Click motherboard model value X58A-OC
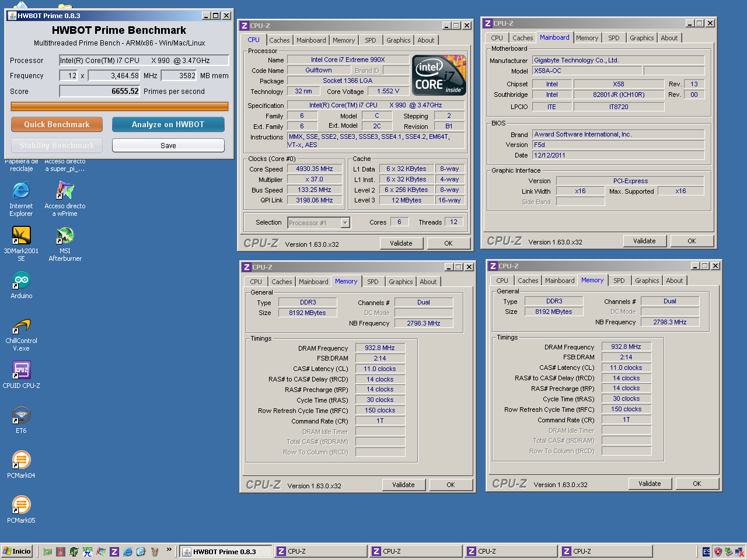This screenshot has width=747, height=560. coord(587,71)
